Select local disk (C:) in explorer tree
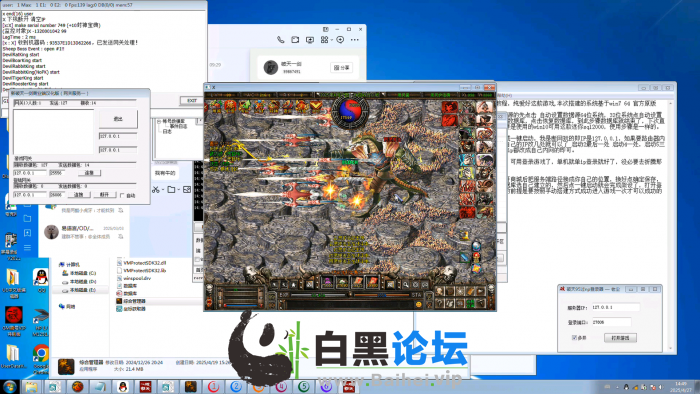Viewport: 700px width, 394px height. point(83,273)
